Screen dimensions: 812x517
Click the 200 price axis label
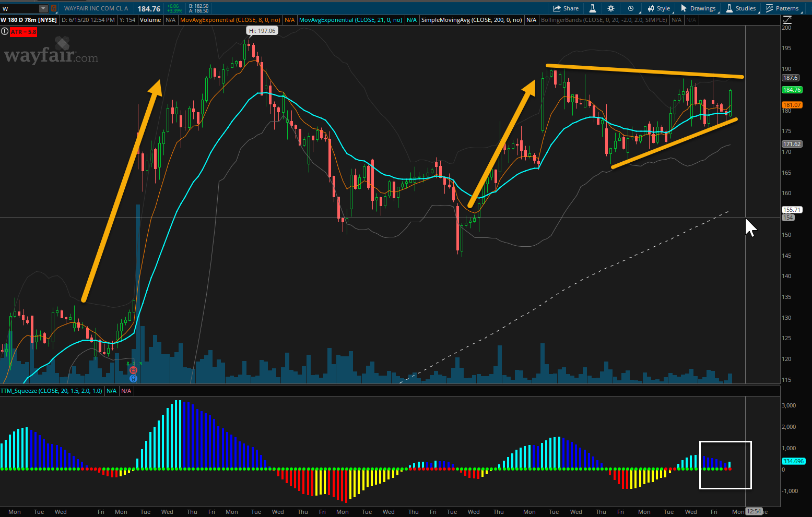[x=786, y=28]
